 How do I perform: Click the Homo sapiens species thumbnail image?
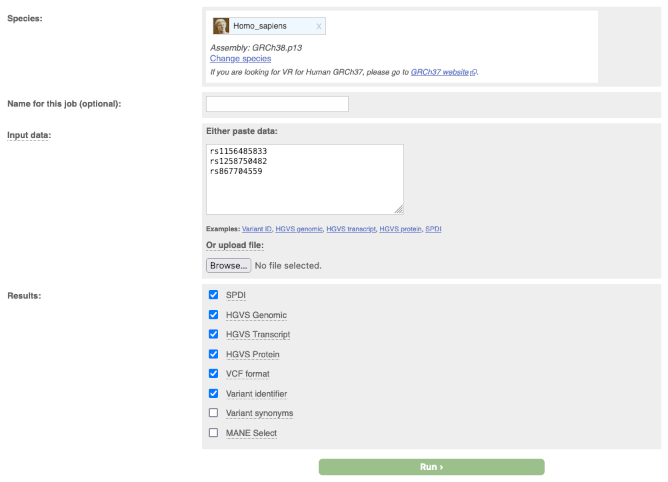pos(221,26)
